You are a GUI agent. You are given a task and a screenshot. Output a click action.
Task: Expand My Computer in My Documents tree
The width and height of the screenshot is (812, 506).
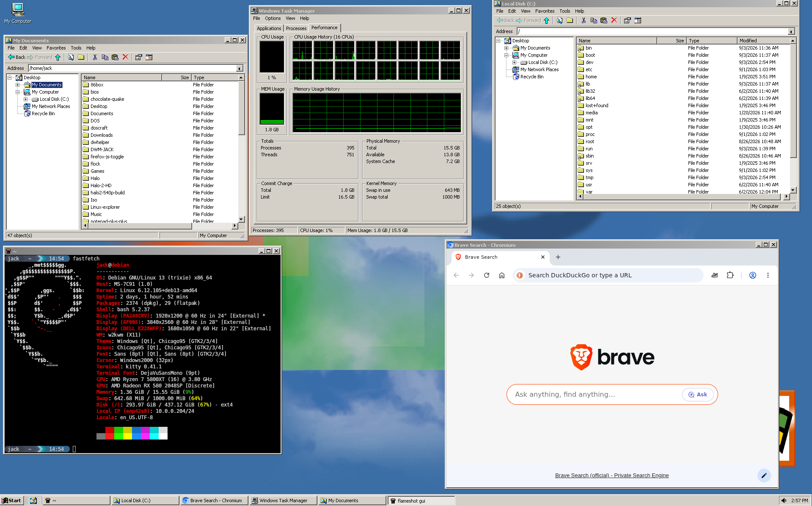pyautogui.click(x=18, y=92)
